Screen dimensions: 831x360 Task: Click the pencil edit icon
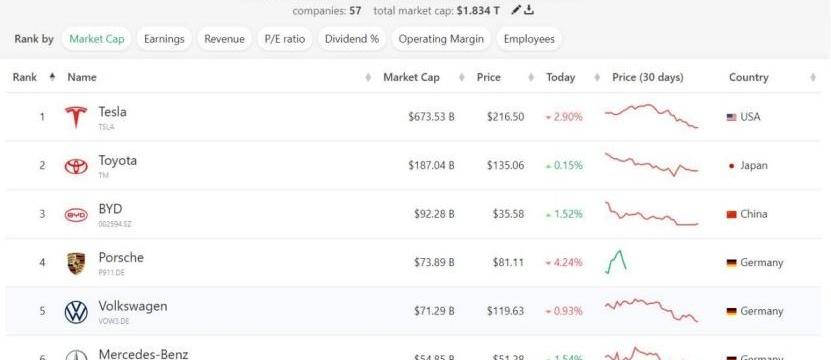(516, 10)
